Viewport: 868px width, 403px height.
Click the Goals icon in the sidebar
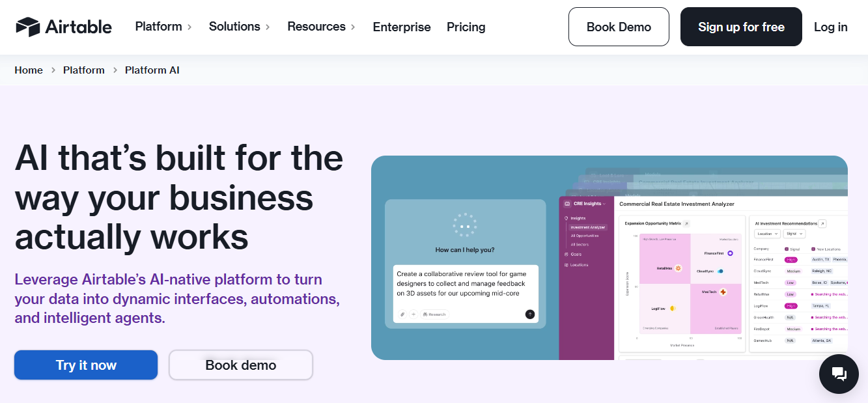coord(566,254)
